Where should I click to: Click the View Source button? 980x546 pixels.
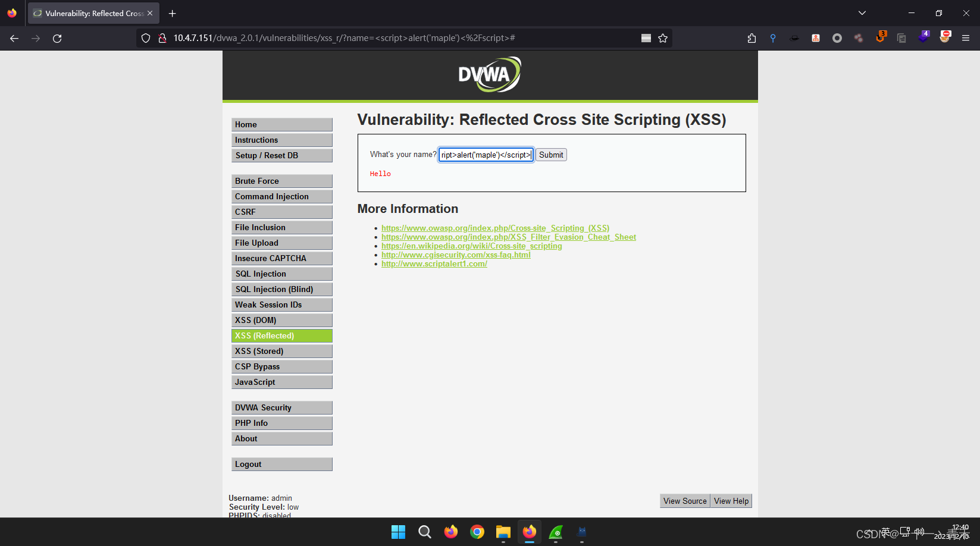click(685, 501)
